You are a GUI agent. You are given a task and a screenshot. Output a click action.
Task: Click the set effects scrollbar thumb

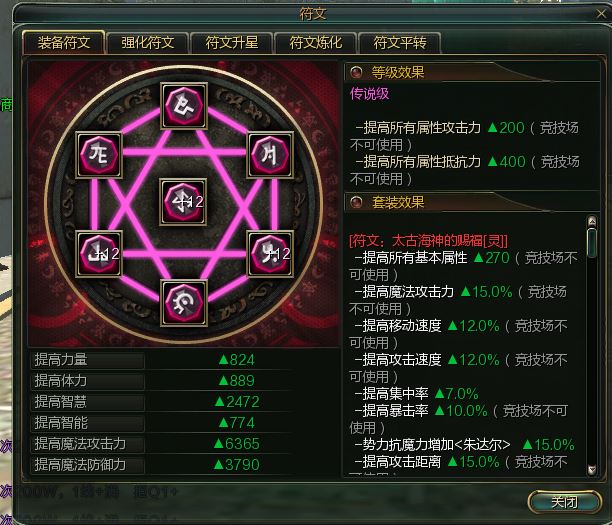(592, 243)
